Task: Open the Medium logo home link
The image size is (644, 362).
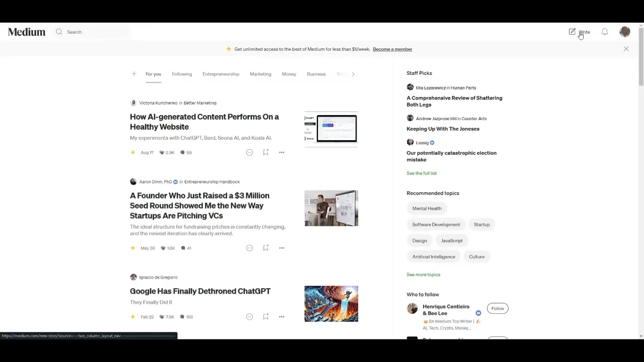Action: point(27,32)
